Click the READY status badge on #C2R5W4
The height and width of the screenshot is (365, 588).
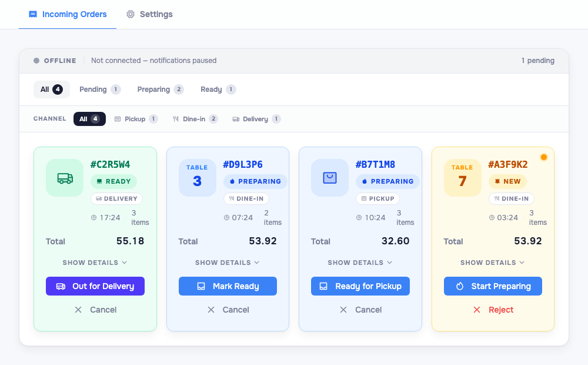click(113, 181)
